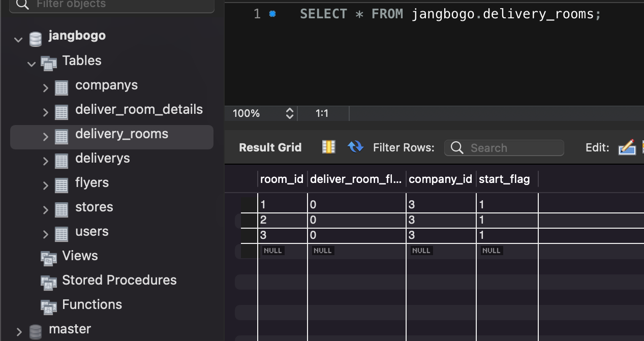
Task: Click the stores table icon
Action: (62, 210)
